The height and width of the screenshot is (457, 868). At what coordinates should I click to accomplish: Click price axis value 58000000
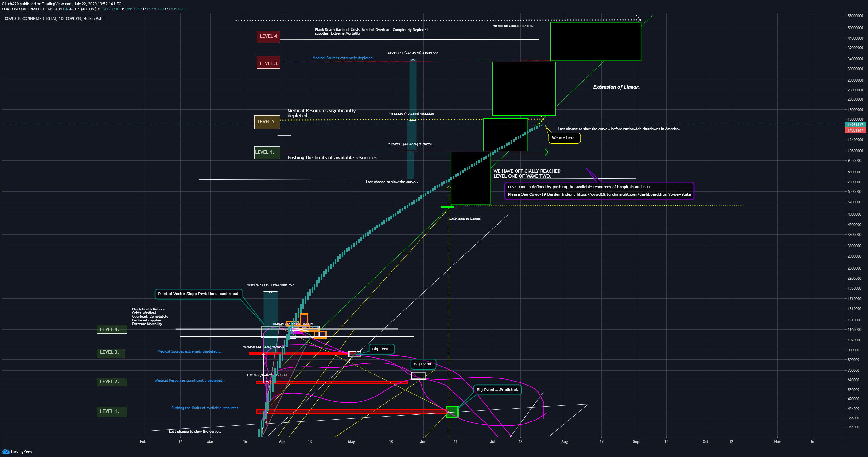point(855,16)
